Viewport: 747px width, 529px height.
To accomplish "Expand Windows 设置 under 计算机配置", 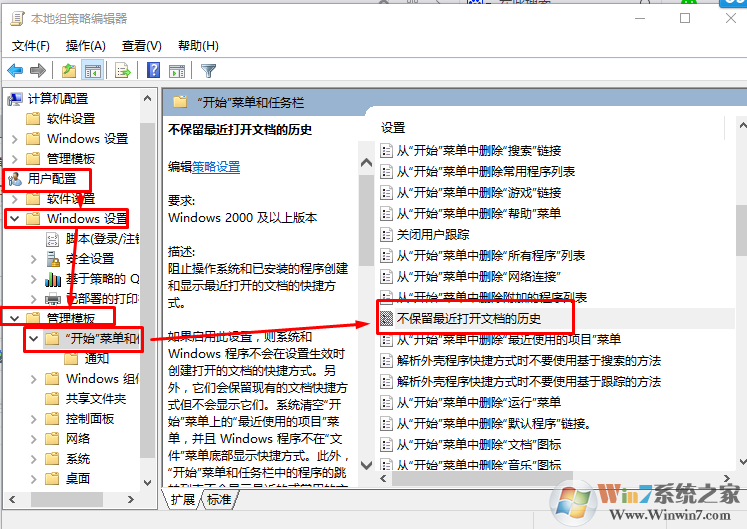I will 14,139.
